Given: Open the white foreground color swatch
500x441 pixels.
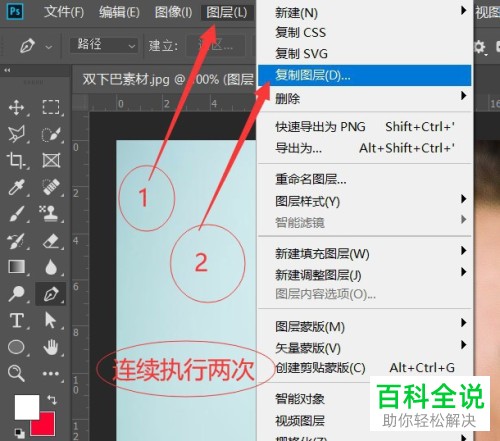Looking at the screenshot, I should 27,407.
